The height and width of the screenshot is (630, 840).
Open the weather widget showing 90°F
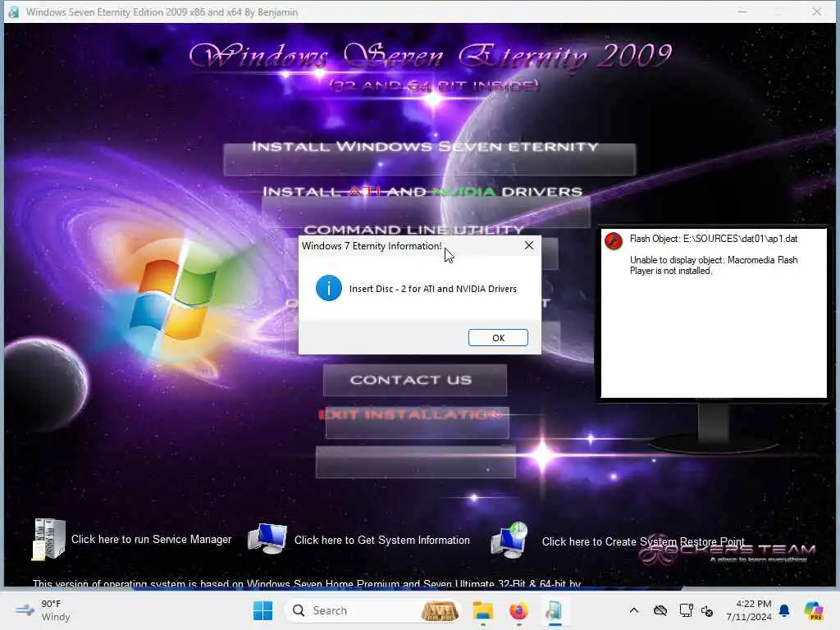pyautogui.click(x=43, y=610)
